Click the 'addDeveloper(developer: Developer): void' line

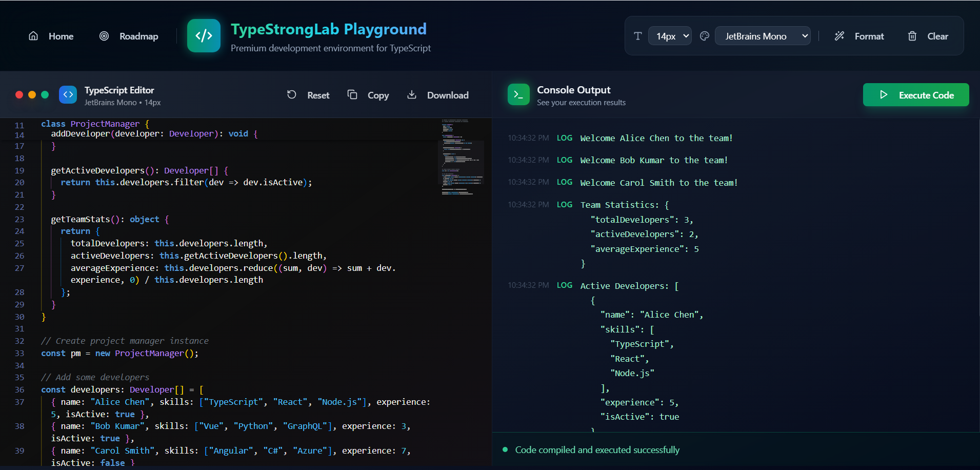click(154, 133)
